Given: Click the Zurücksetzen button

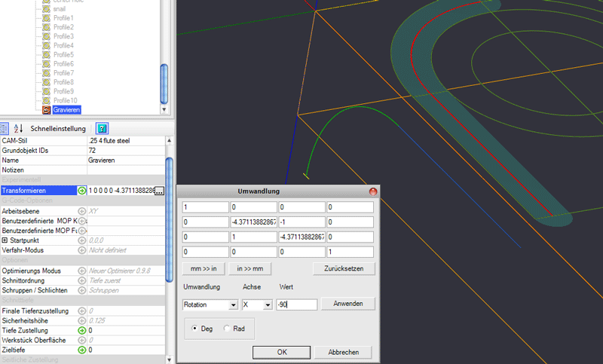Looking at the screenshot, I should (343, 268).
